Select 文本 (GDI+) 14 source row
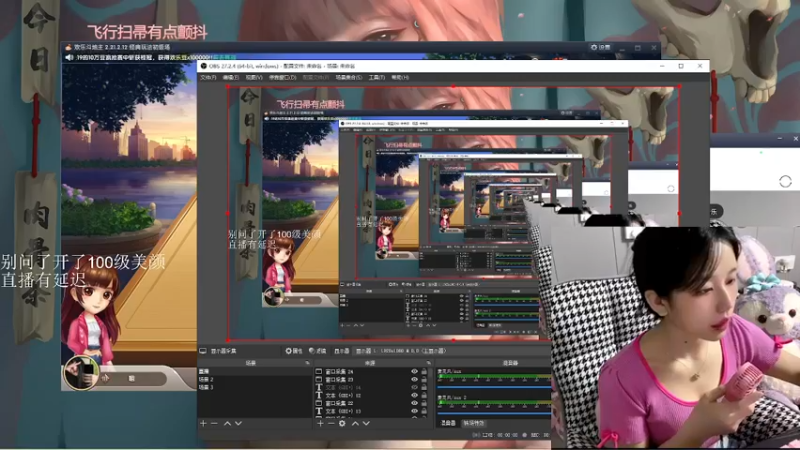This screenshot has width=800, height=450. [371, 387]
